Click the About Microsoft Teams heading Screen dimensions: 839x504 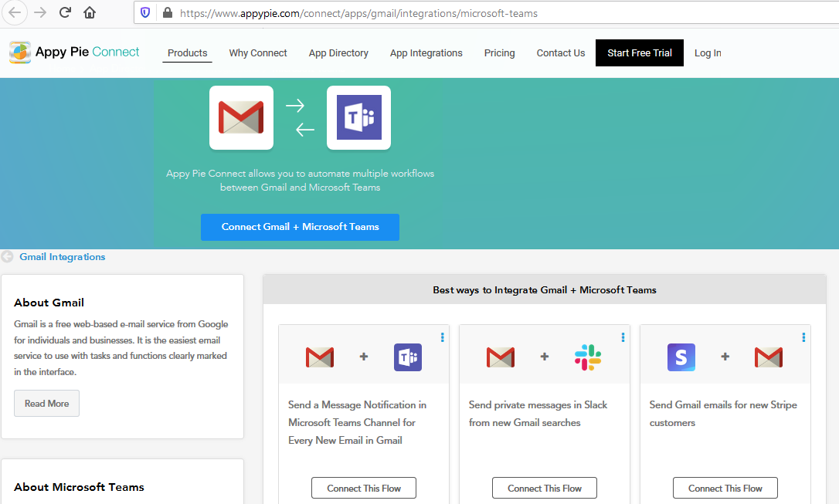click(80, 487)
